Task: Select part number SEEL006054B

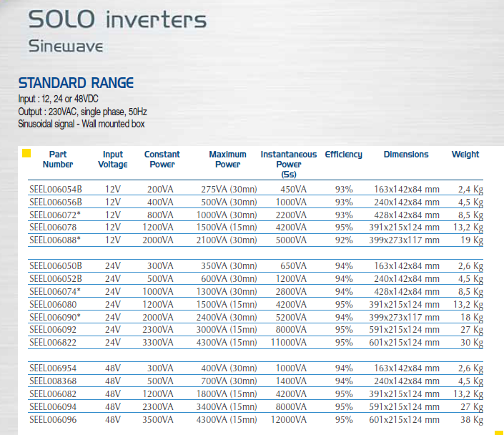Action: pos(56,189)
